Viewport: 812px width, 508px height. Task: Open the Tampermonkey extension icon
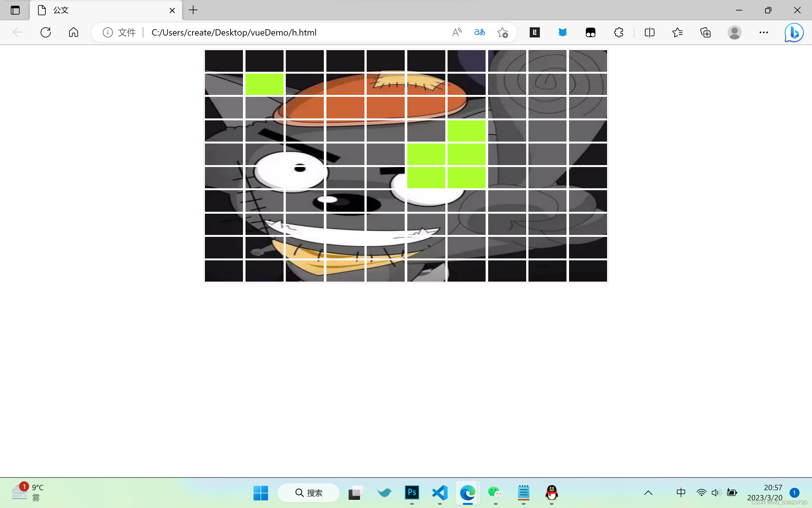pyautogui.click(x=591, y=32)
